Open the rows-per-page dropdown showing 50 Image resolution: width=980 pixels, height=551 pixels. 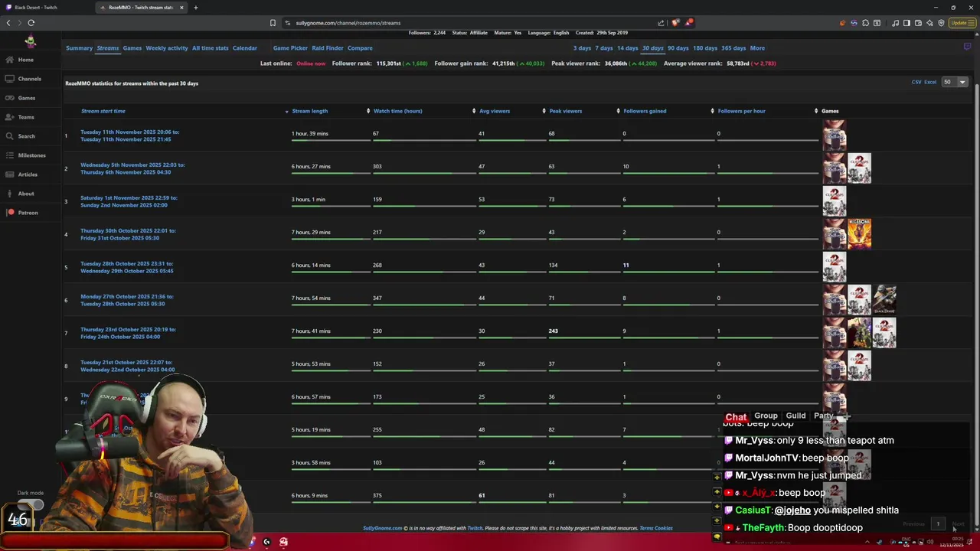coord(955,82)
